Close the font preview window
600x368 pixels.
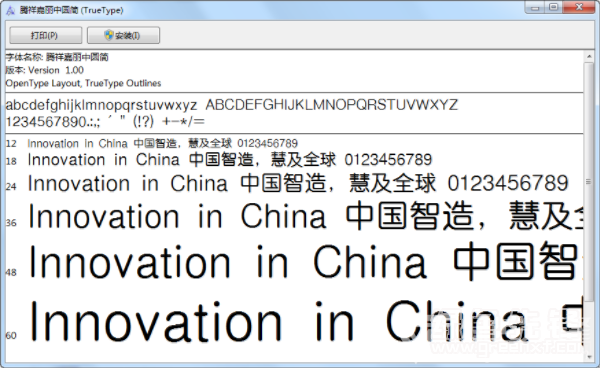tap(579, 7)
